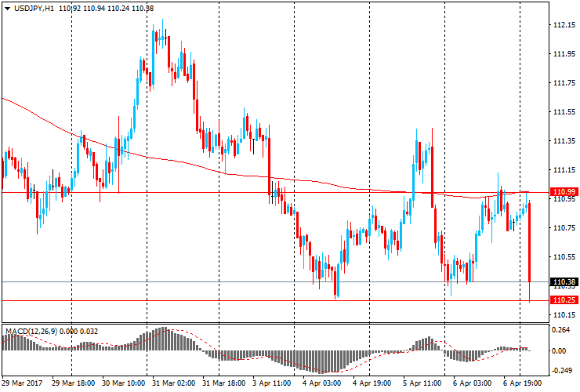Click the 111.35 price scale label
580x392 pixels.
[x=564, y=141]
